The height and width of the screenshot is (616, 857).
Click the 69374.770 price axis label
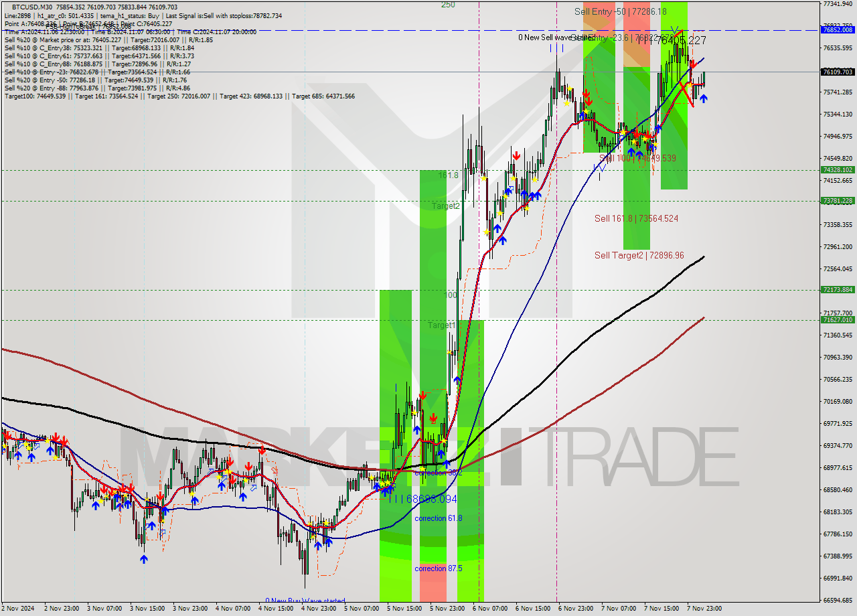click(x=838, y=446)
